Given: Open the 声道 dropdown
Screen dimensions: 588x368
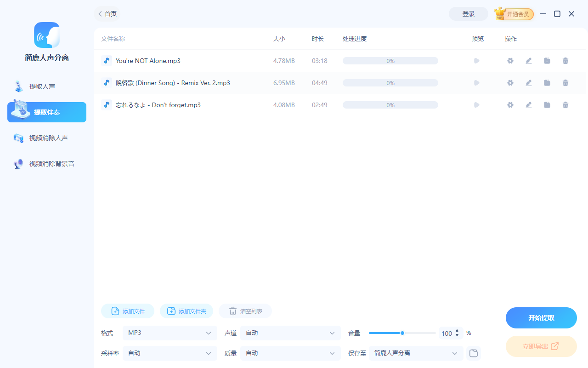Looking at the screenshot, I should click(x=290, y=333).
